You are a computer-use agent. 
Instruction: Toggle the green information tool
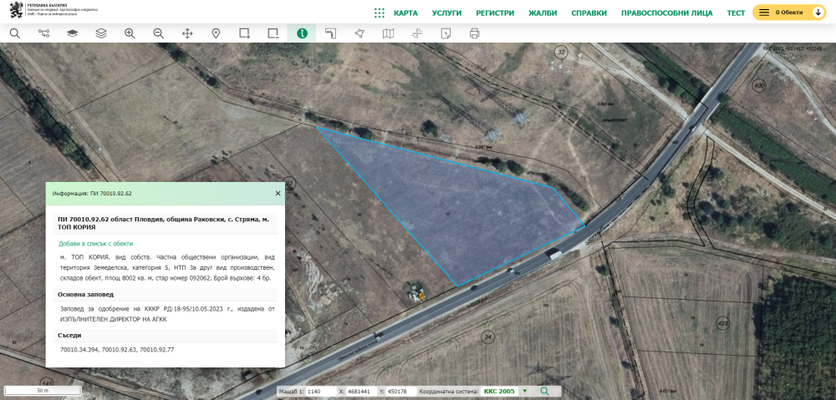301,33
